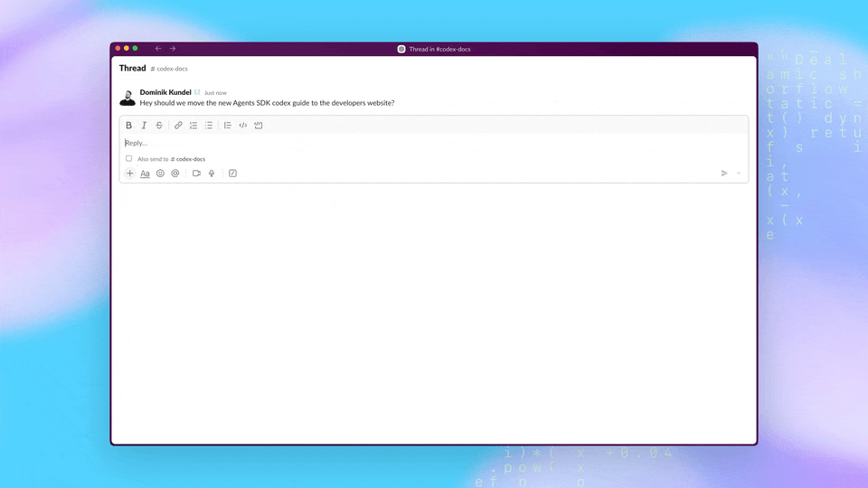Minimize the window with yellow button
868x488 pixels.
pyautogui.click(x=127, y=49)
